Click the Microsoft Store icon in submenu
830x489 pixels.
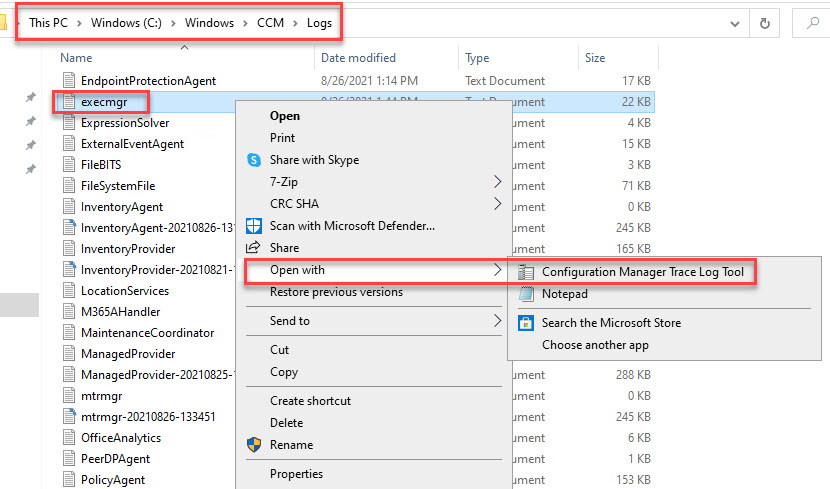click(525, 323)
